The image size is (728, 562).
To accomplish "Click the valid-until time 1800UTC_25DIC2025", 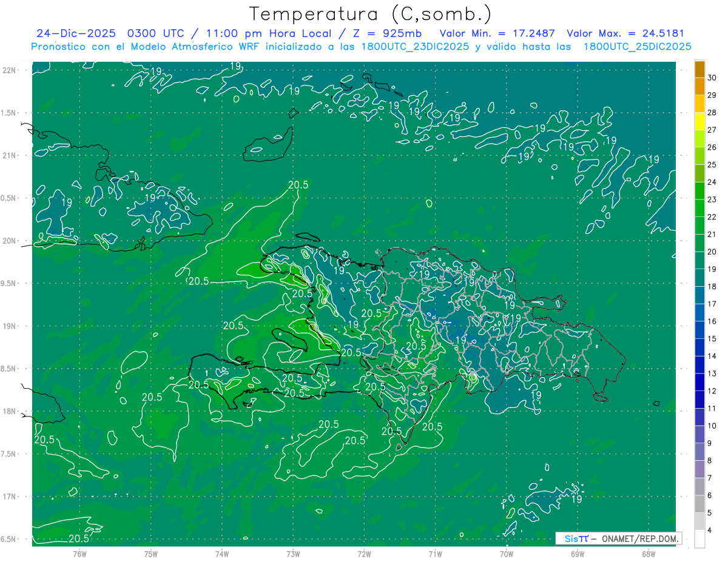I will [637, 47].
